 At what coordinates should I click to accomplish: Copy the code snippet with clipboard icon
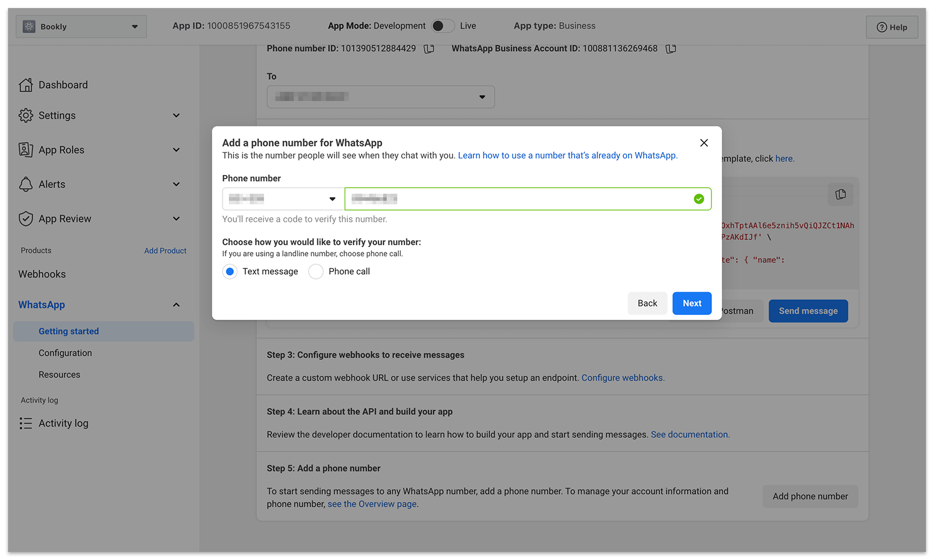840,195
